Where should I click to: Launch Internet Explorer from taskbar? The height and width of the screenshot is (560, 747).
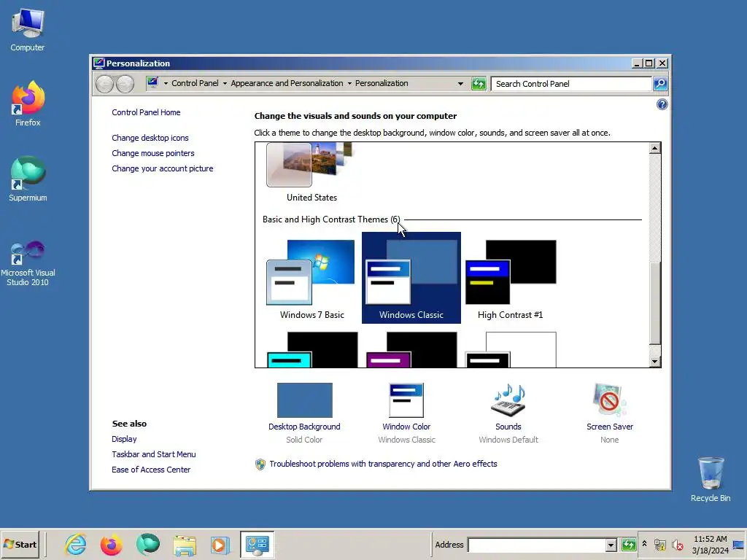(x=76, y=544)
